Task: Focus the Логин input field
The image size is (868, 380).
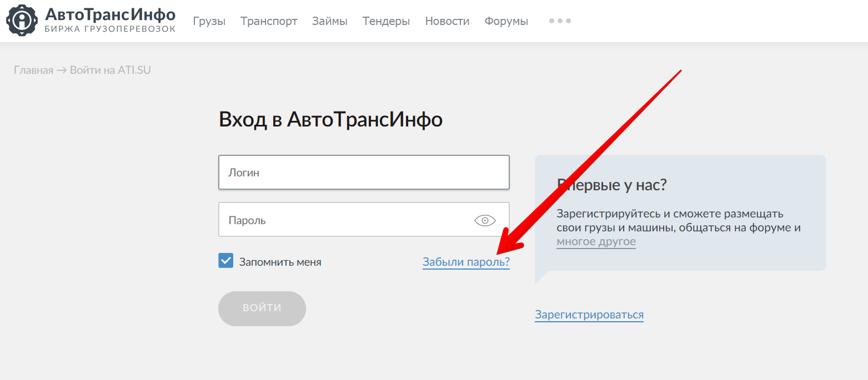Action: [364, 173]
